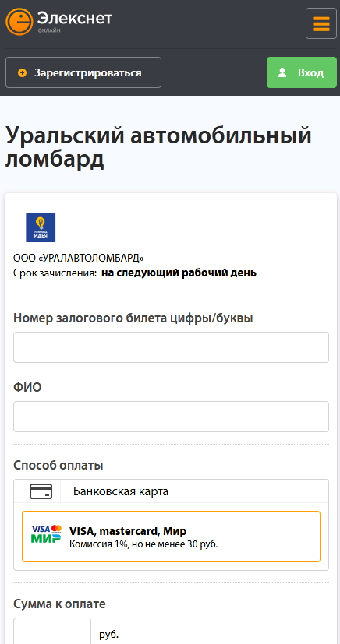Click the Комиссия 1% commission note
This screenshot has width=340, height=644.
143,544
